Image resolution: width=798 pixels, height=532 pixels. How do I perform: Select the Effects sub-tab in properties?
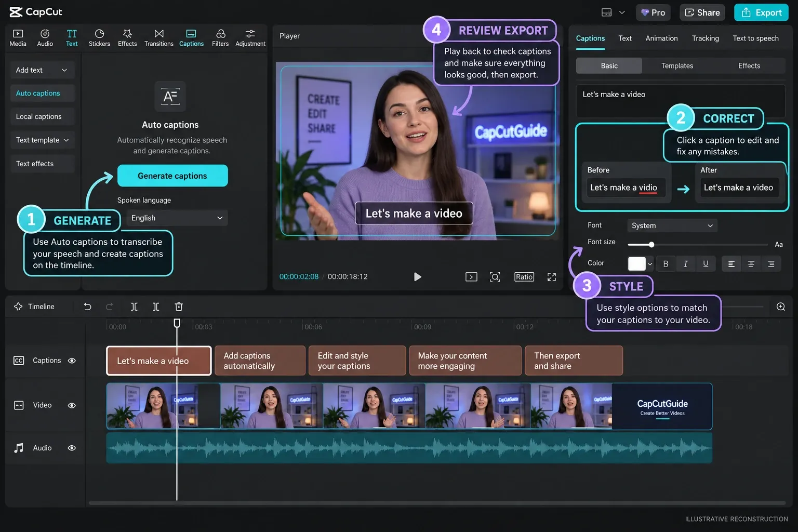[749, 66]
